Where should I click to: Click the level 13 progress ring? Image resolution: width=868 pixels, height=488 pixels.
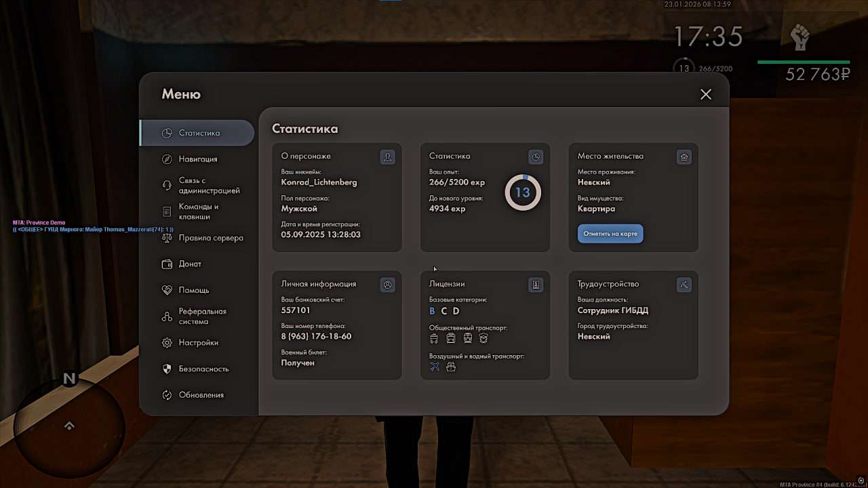523,192
